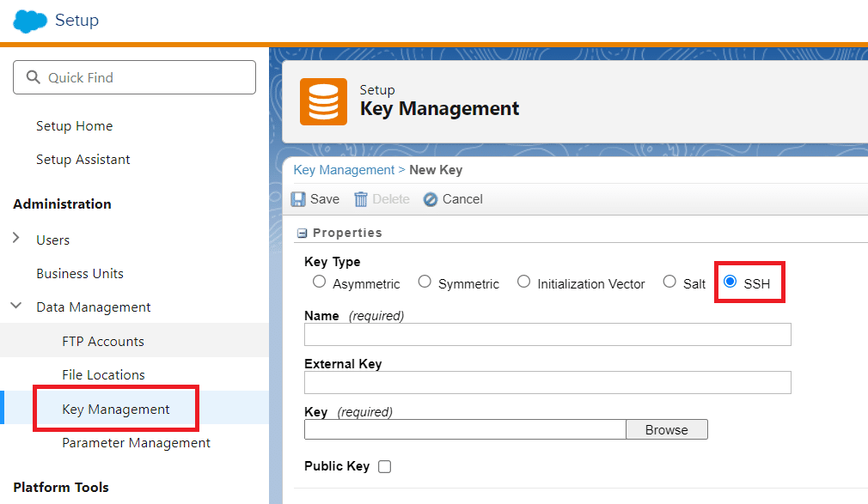The width and height of the screenshot is (868, 504).
Task: Click the disabled Delete label
Action: point(391,199)
